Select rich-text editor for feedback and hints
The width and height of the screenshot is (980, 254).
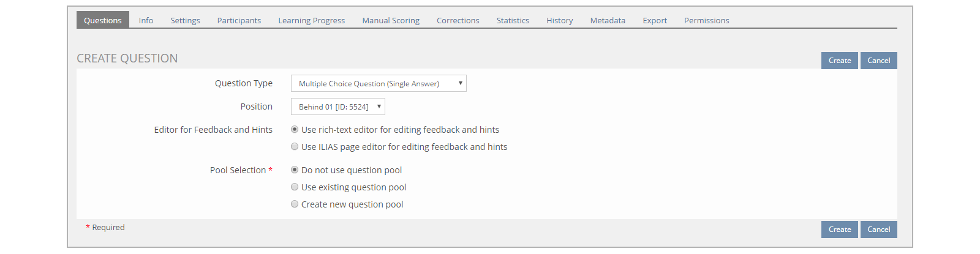(x=295, y=130)
